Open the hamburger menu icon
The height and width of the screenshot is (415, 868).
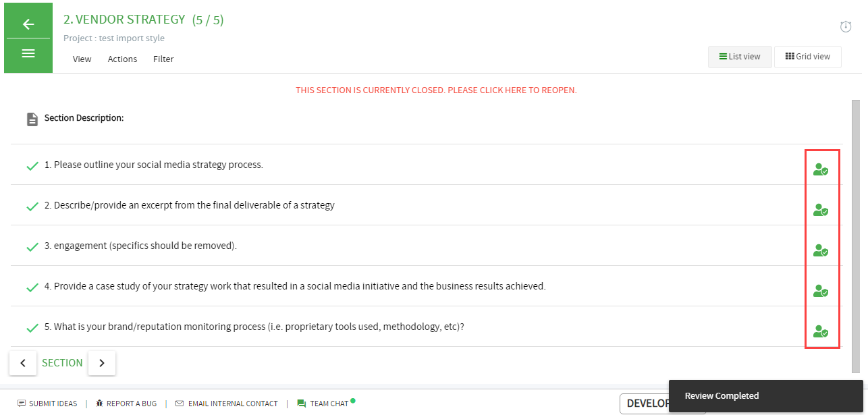28,53
